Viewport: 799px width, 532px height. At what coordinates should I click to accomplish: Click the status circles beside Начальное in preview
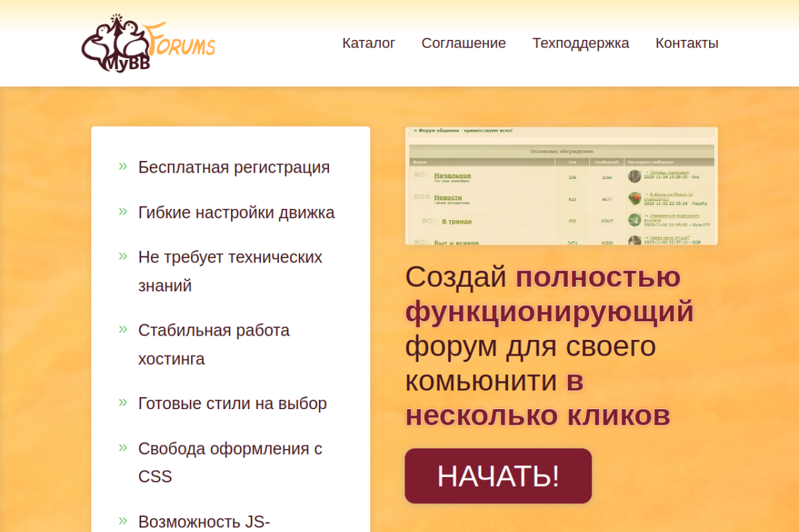(x=421, y=175)
